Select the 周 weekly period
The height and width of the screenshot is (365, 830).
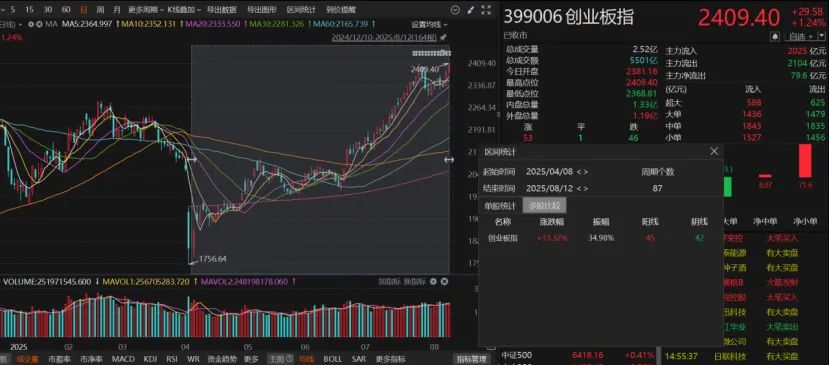pos(100,10)
